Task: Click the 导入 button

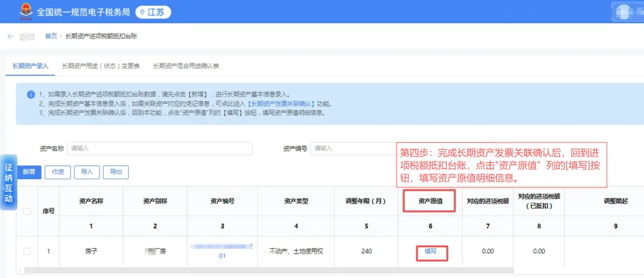Action: 86,172
